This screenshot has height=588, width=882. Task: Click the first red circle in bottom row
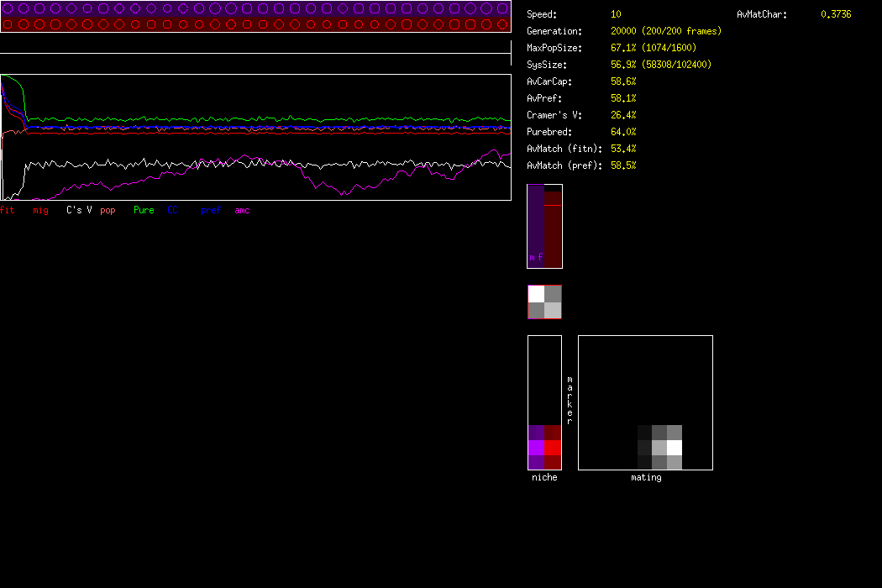[x=8, y=24]
